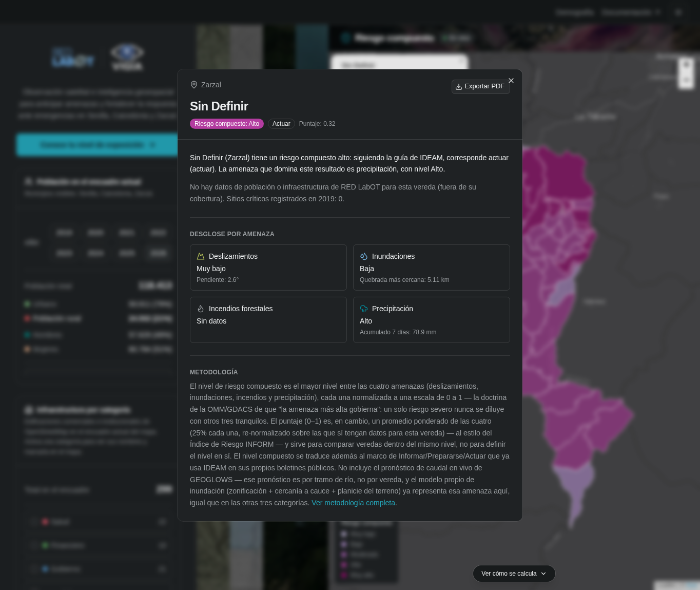Expand the Ver cómo se calcula panel
This screenshot has width=700, height=590.
(x=514, y=574)
